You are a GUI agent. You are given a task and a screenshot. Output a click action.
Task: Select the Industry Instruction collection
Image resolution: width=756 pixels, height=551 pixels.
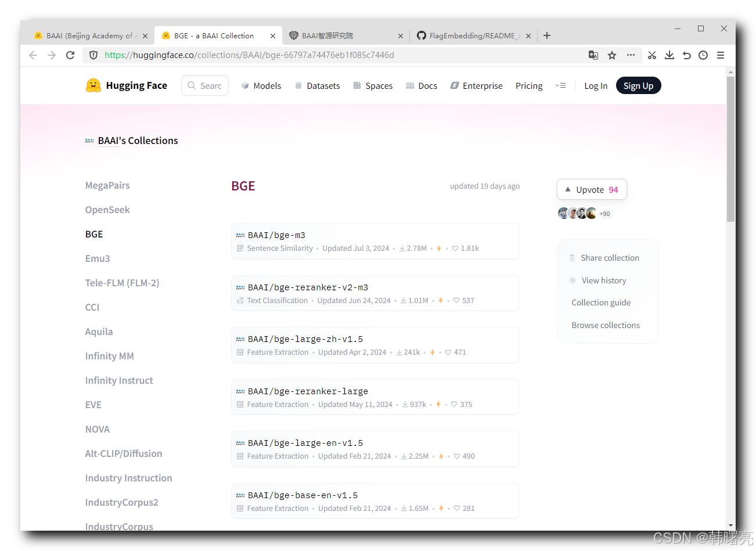click(x=128, y=478)
